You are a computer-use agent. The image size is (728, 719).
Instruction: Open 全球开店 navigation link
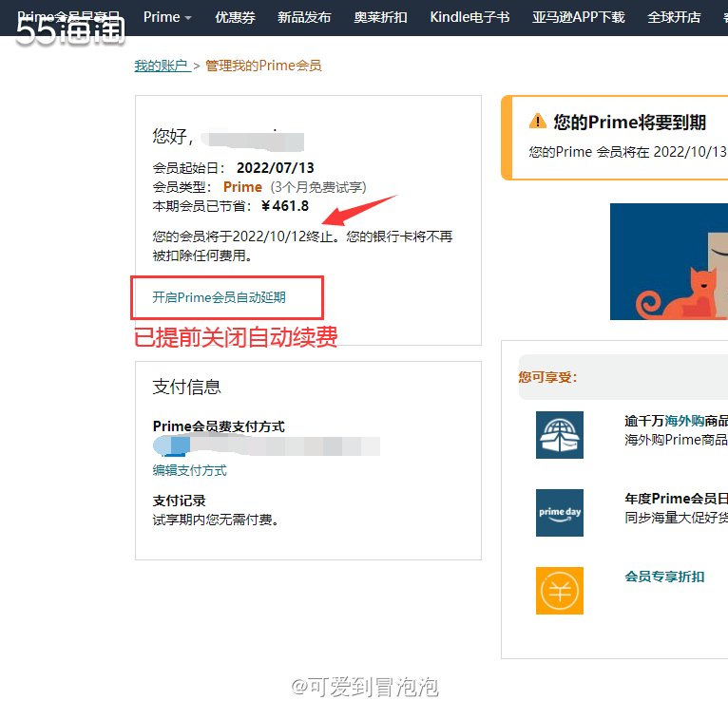click(x=674, y=17)
